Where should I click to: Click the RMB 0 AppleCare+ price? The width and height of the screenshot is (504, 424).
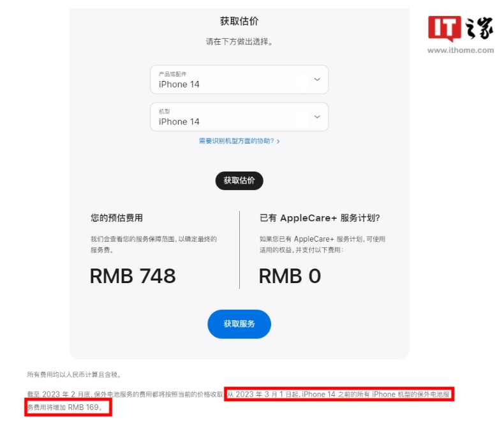click(x=290, y=276)
